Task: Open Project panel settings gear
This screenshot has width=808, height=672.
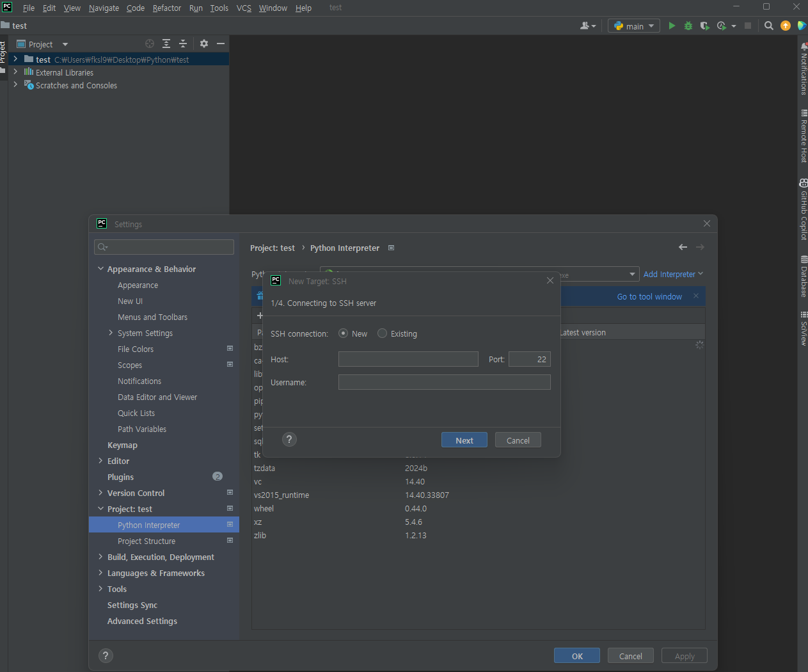Action: pos(203,44)
